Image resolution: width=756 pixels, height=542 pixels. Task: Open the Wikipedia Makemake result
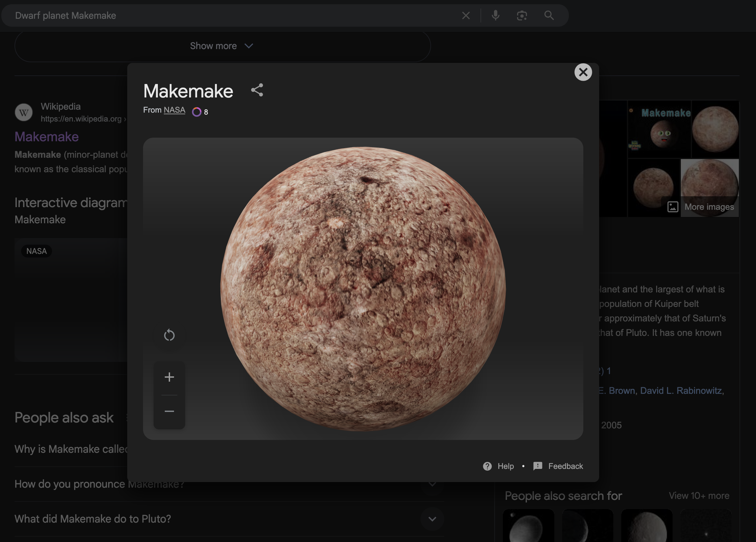[47, 137]
